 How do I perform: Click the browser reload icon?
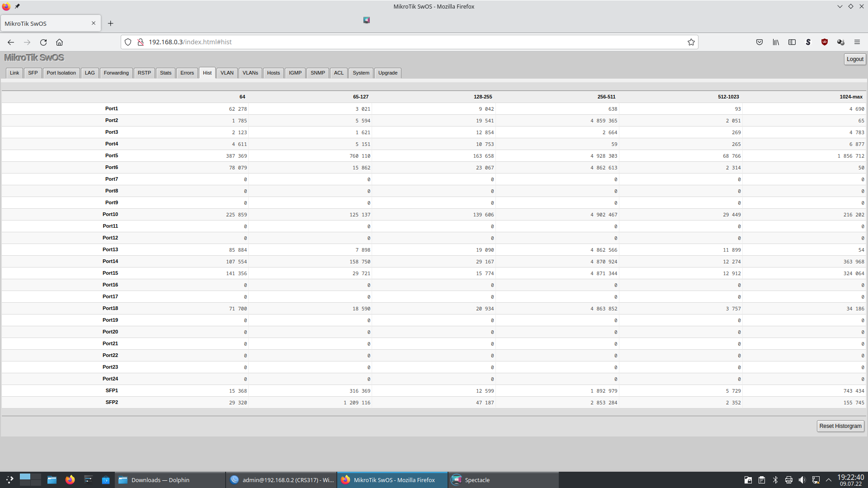[x=43, y=42]
